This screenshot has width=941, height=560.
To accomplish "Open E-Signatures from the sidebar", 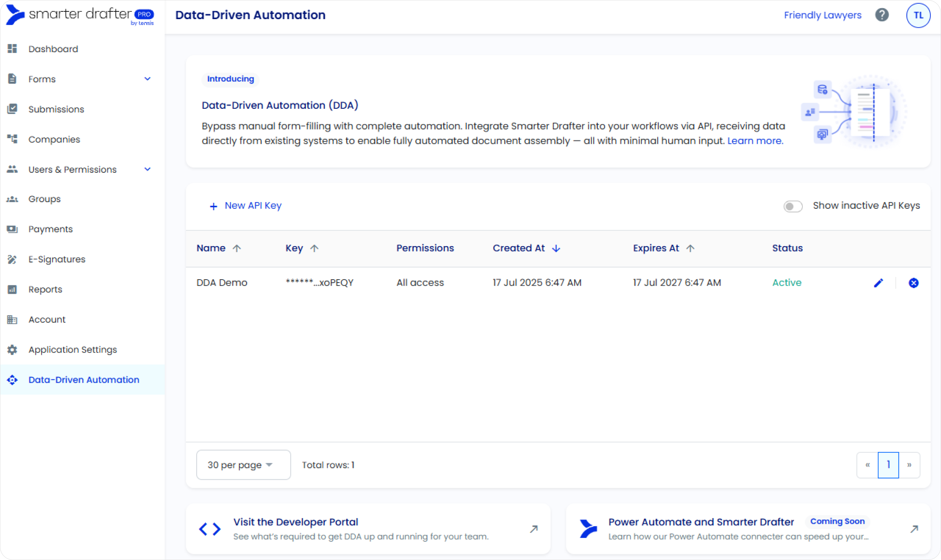I will (x=82, y=259).
